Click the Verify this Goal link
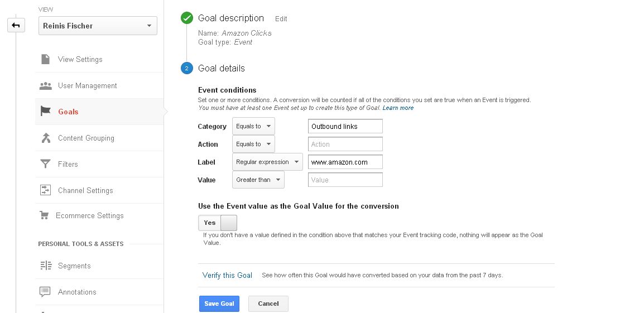644x313 pixels. pyautogui.click(x=227, y=275)
